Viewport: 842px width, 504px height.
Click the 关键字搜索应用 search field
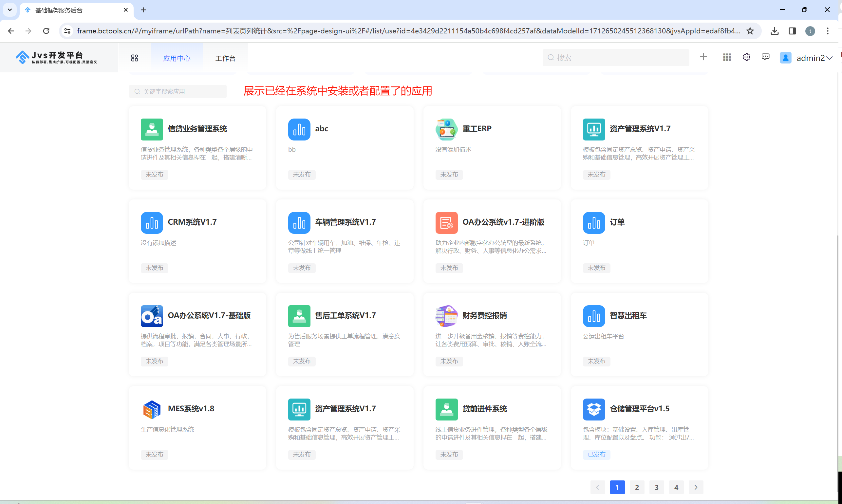pos(178,91)
